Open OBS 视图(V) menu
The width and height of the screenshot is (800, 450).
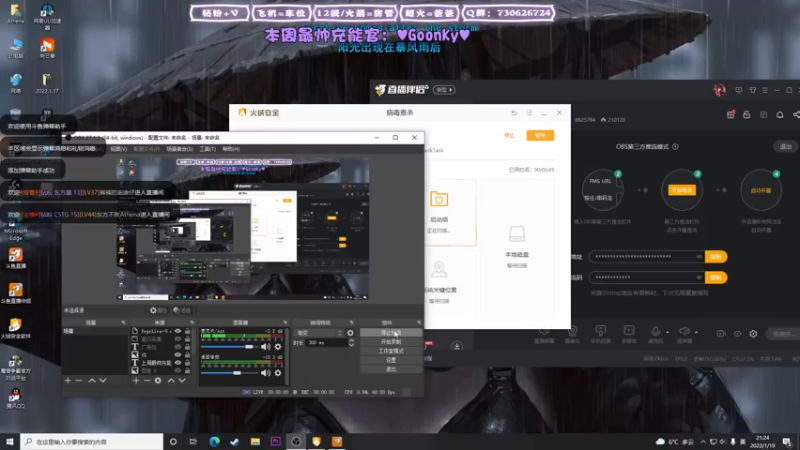pos(118,149)
